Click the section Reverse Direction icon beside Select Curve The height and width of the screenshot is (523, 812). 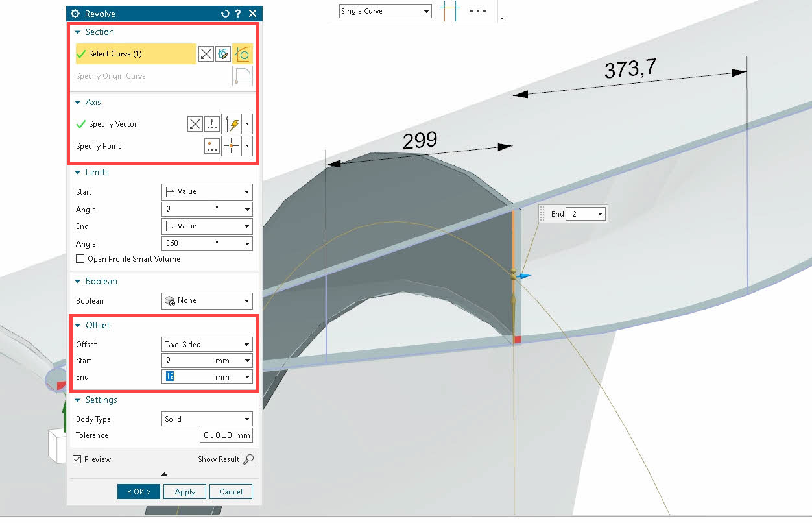[206, 54]
